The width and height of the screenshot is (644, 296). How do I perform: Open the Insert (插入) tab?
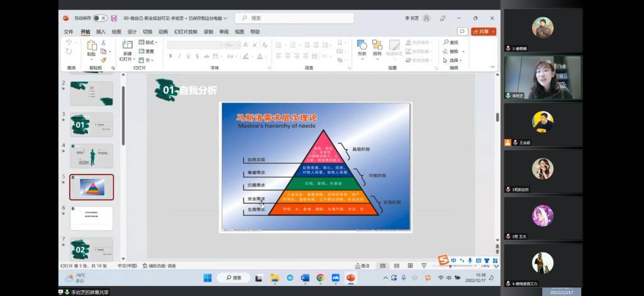pos(101,31)
